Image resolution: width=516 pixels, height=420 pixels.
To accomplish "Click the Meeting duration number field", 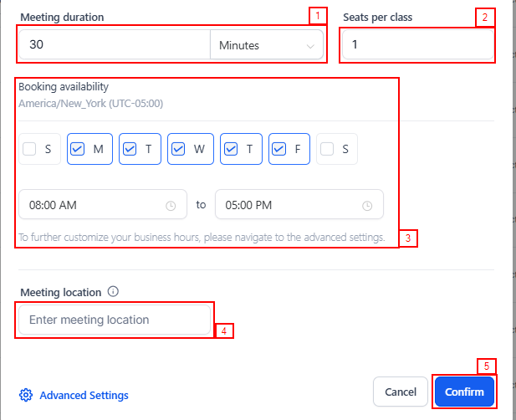I will click(113, 45).
